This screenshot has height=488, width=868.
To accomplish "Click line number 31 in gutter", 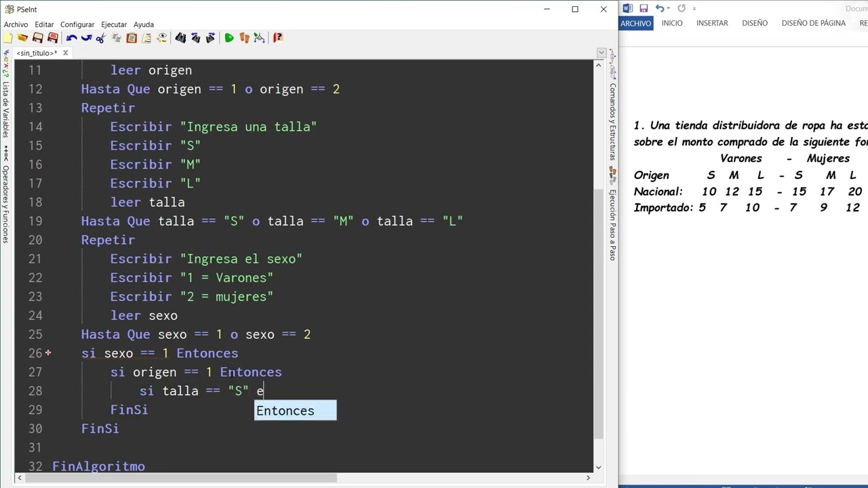I will pos(35,447).
